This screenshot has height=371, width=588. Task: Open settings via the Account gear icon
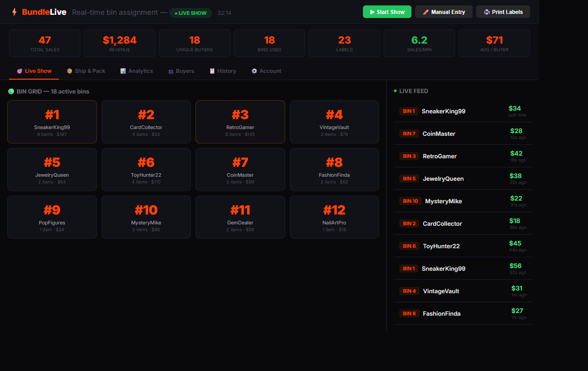coord(254,71)
